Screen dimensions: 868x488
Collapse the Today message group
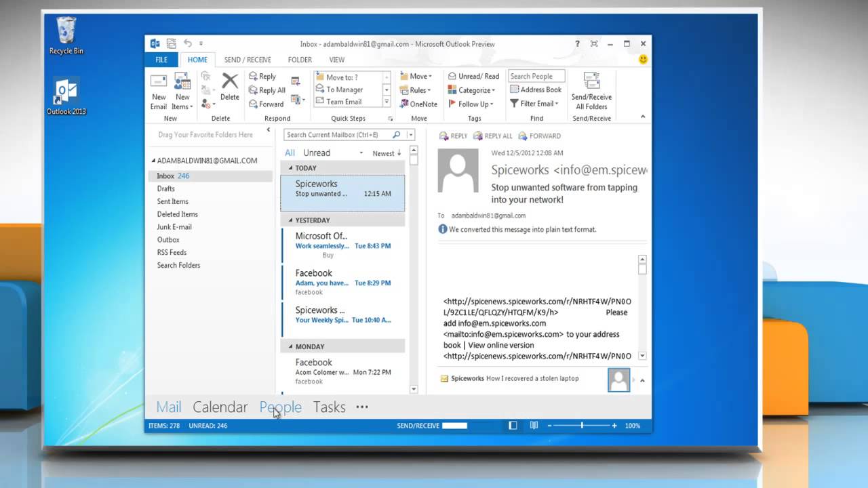(291, 168)
